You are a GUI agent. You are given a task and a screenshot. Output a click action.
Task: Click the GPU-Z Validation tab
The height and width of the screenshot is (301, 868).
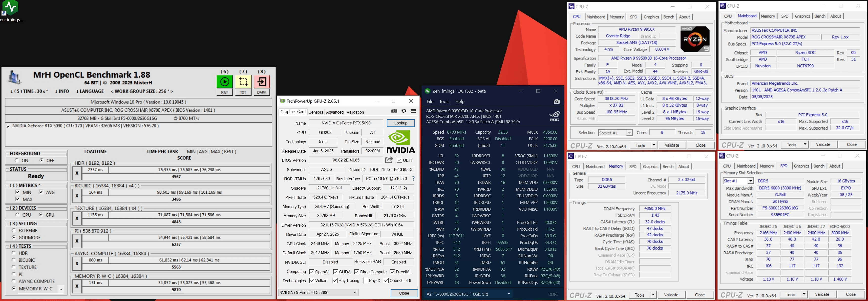[355, 112]
